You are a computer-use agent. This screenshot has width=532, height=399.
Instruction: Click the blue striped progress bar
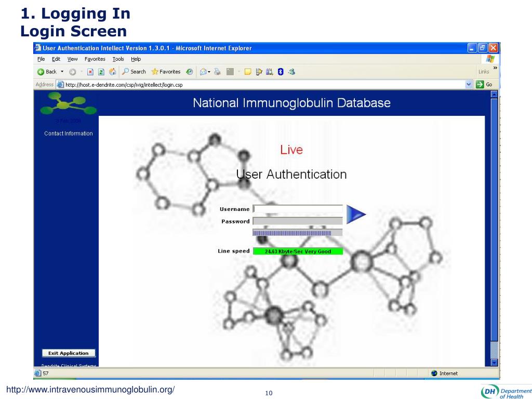coord(298,232)
